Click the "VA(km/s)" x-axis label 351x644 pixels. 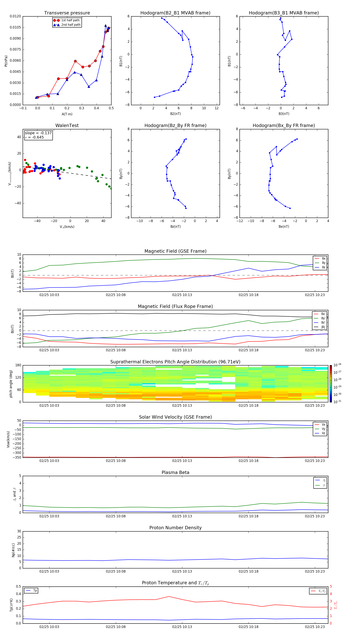[x=67, y=227]
